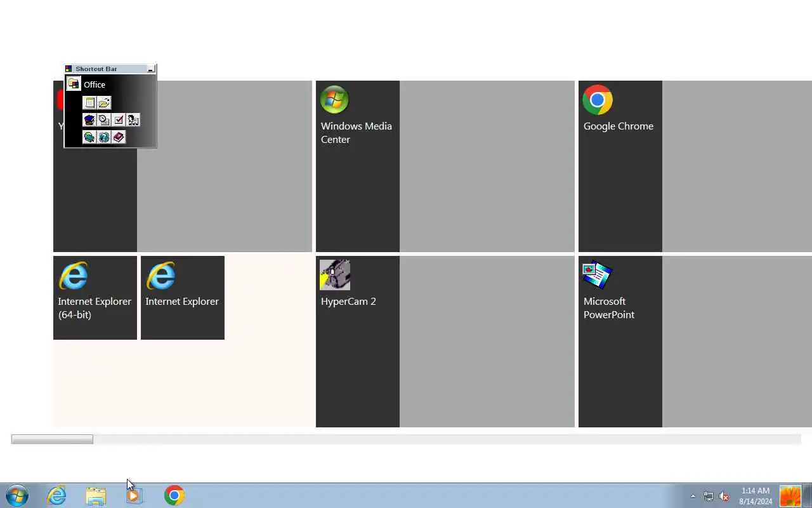Minimize the Shortcut Bar window
Image resolution: width=812 pixels, height=508 pixels.
tap(150, 69)
